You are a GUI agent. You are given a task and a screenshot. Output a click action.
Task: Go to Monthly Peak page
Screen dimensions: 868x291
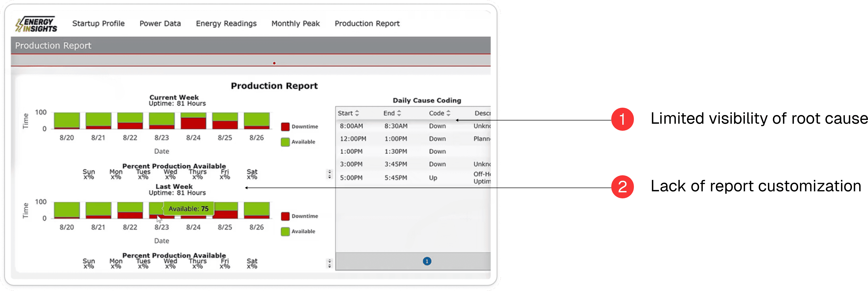point(296,24)
